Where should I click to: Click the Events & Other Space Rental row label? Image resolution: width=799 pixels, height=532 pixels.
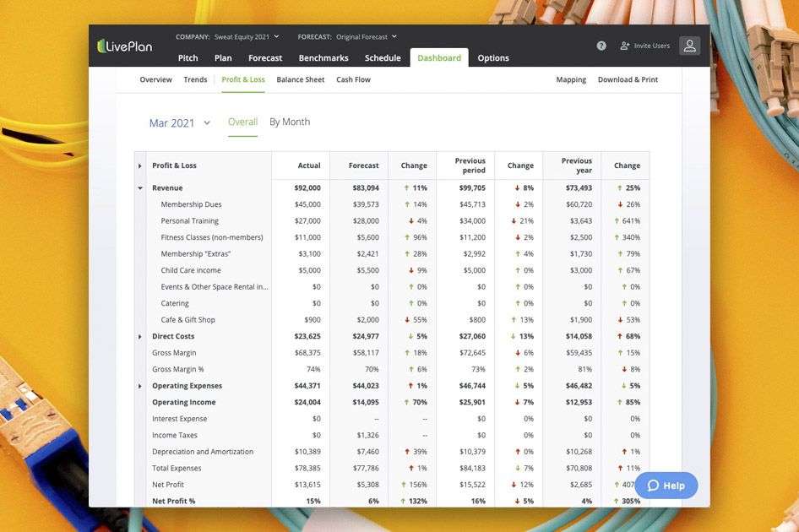point(215,287)
